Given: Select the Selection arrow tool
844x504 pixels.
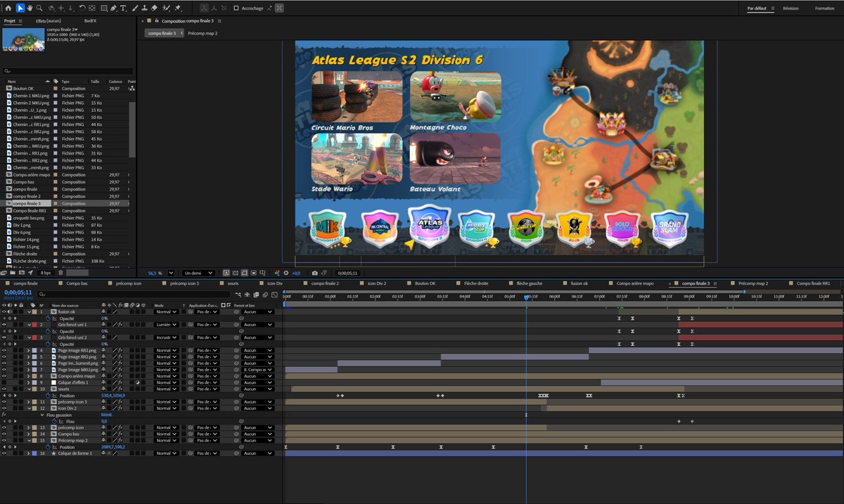Looking at the screenshot, I should 20,8.
